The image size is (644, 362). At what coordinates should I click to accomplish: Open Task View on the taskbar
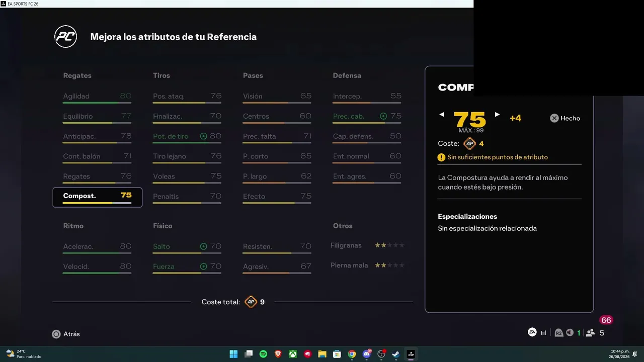[249, 354]
